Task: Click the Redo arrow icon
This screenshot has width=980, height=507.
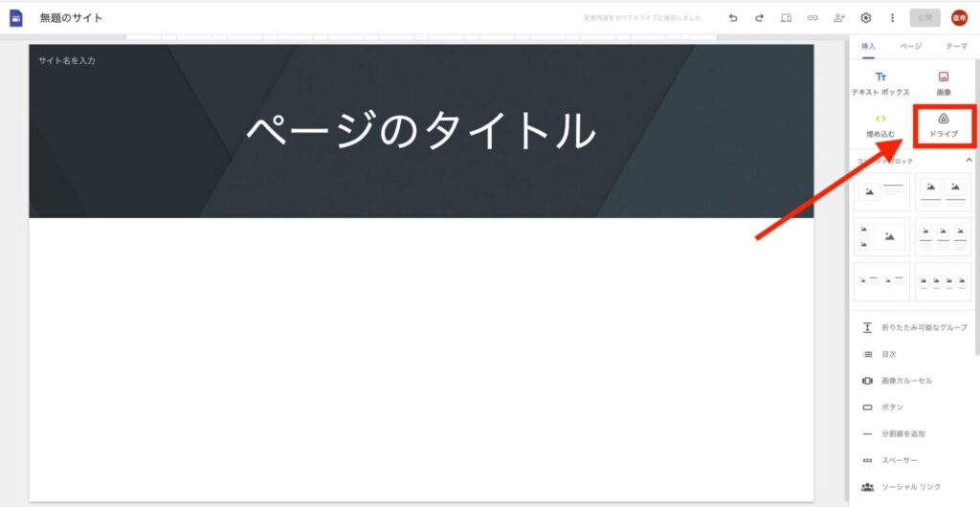Action: pos(759,18)
